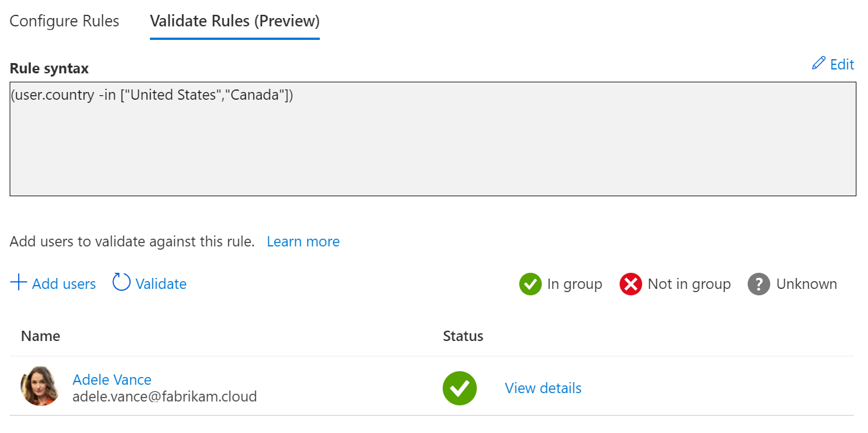The width and height of the screenshot is (868, 433).
Task: Select the Validate Rules (Preview) tab
Action: (x=235, y=21)
